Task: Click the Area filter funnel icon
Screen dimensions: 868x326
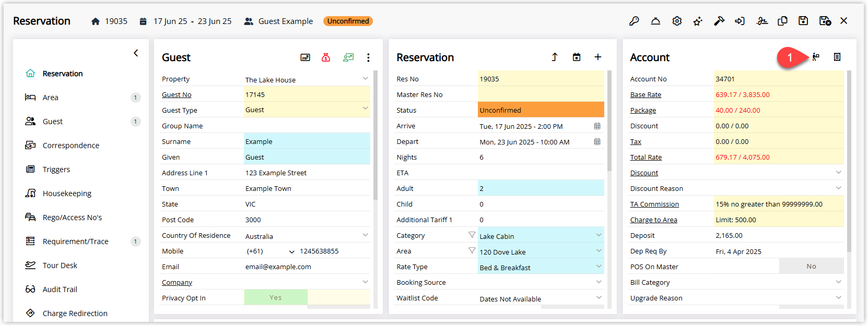Action: click(x=472, y=251)
